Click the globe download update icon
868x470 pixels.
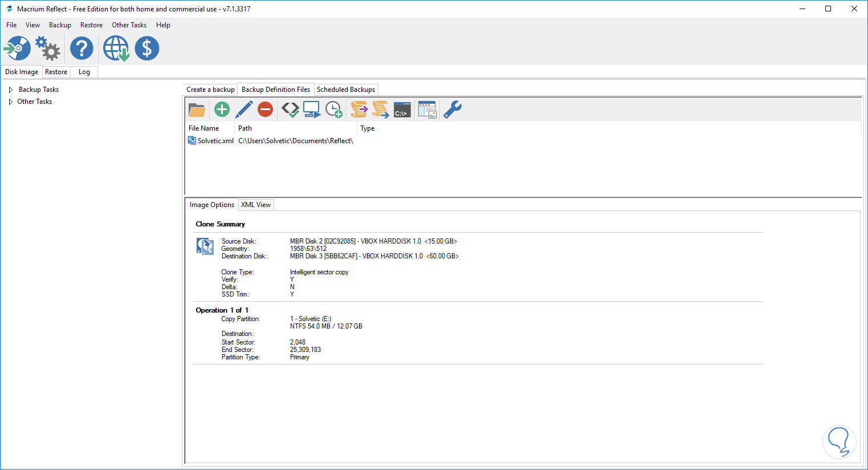116,48
